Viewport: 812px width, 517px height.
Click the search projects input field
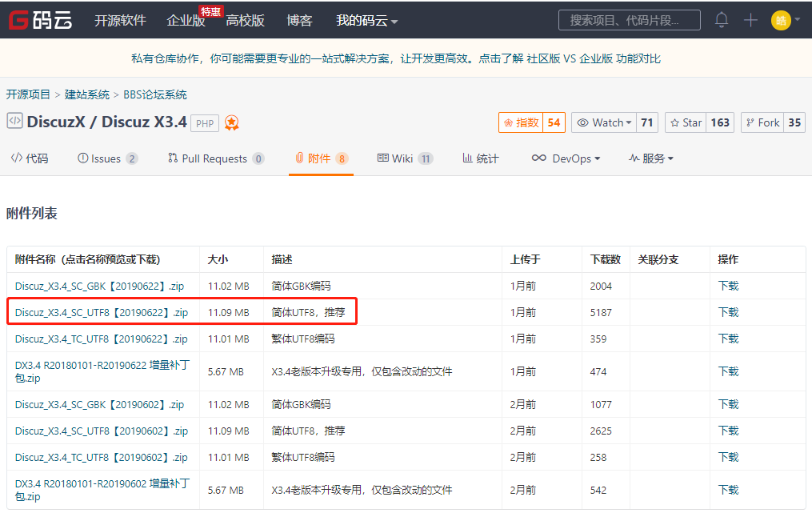(x=629, y=20)
